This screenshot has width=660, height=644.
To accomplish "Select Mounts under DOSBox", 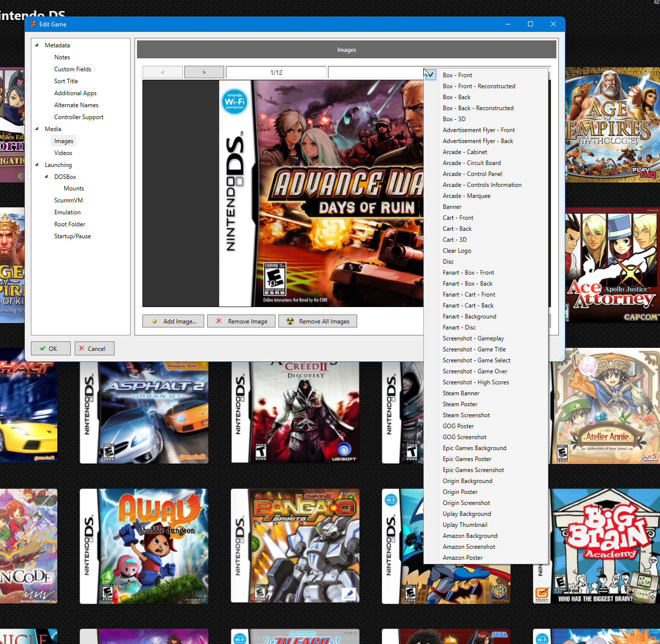I will point(74,188).
